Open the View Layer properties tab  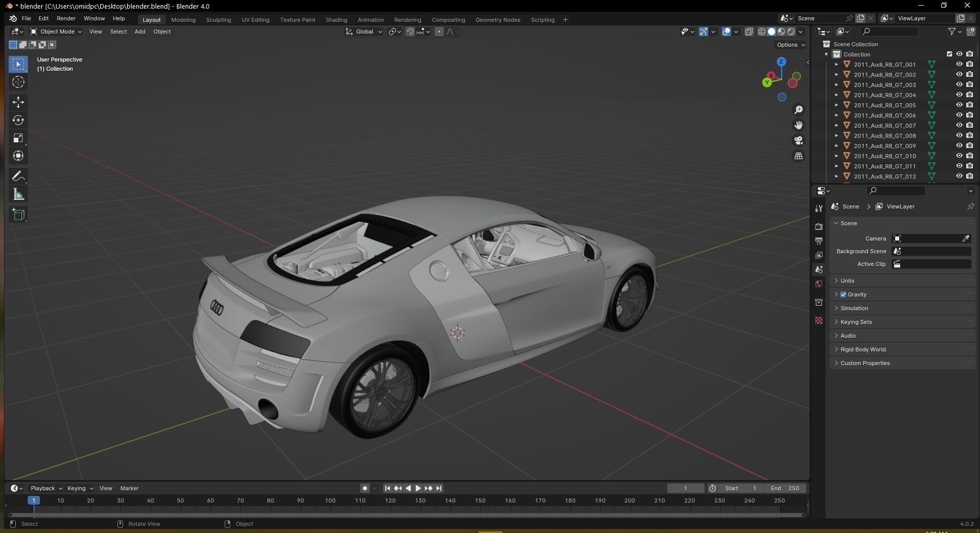pos(819,255)
